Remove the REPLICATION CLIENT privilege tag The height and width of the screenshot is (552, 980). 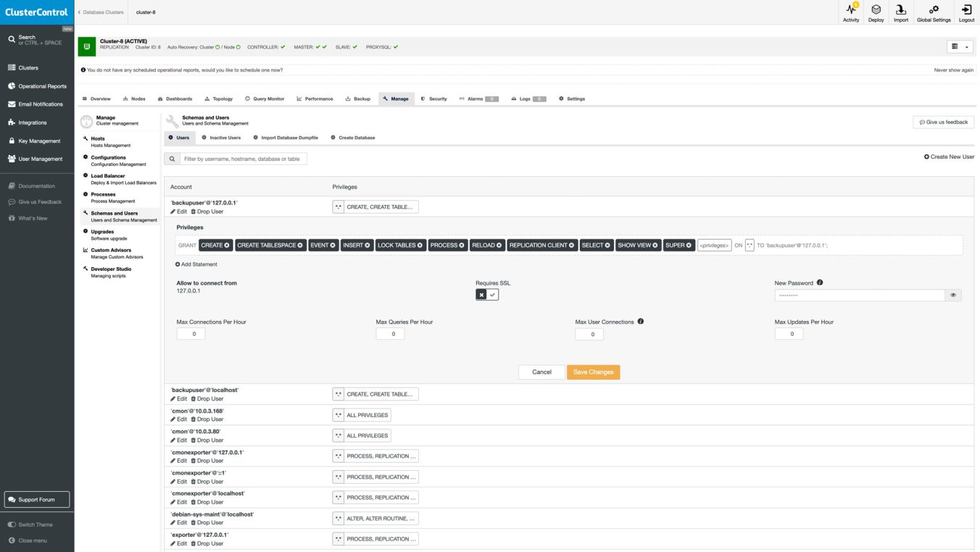[x=570, y=245]
